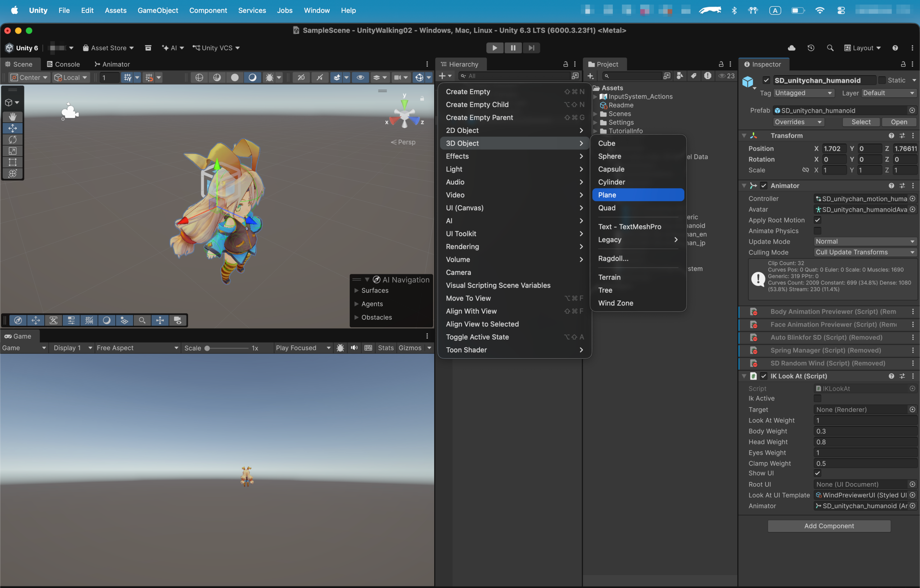Select the Rotate tool in Scene
The image size is (920, 588).
pyautogui.click(x=13, y=139)
